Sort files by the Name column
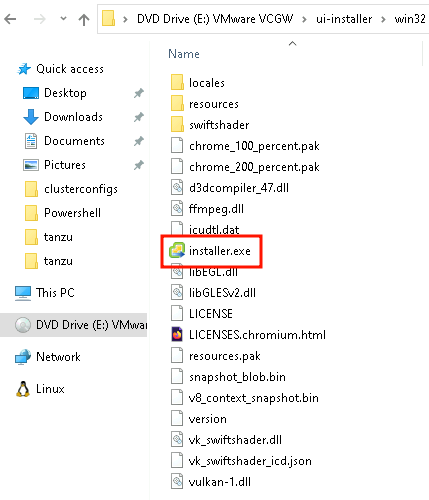 (x=184, y=54)
